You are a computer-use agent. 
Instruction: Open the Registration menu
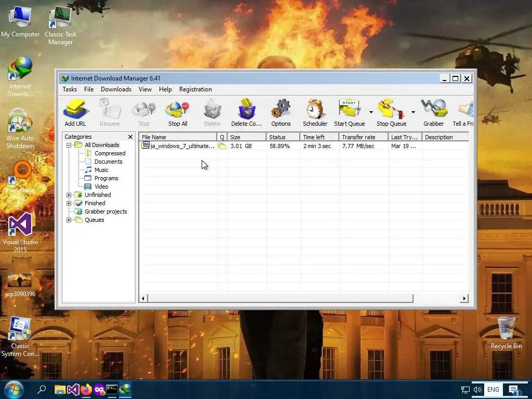tap(195, 89)
